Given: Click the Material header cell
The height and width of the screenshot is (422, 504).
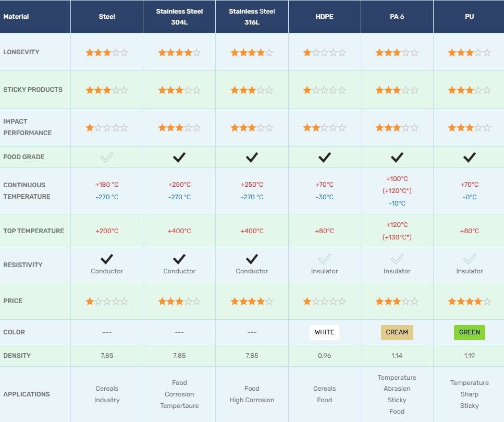Looking at the screenshot, I should tap(16, 17).
